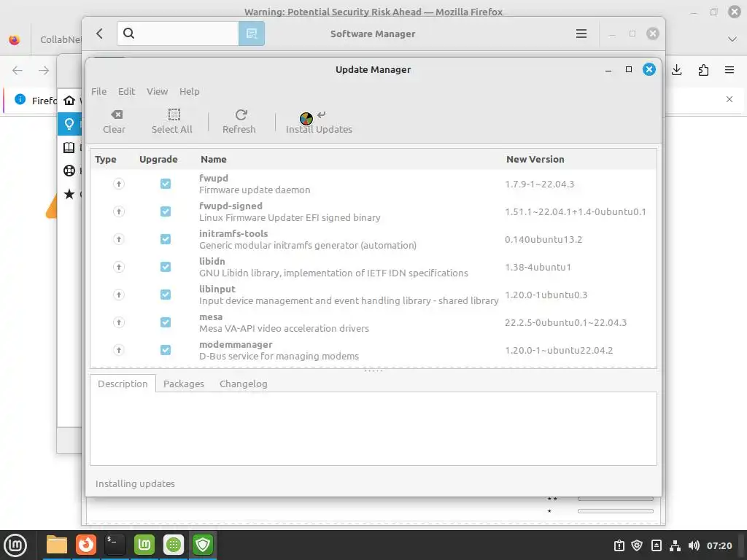
Task: Click the network icon in system tray
Action: coord(675,545)
